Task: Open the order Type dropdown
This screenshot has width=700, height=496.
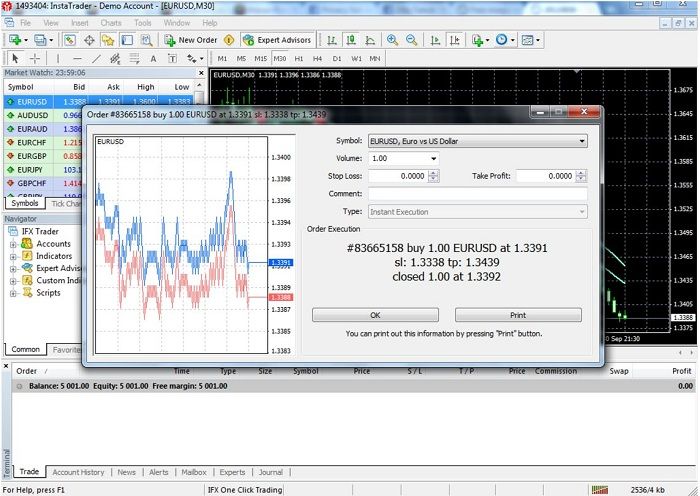Action: [478, 212]
